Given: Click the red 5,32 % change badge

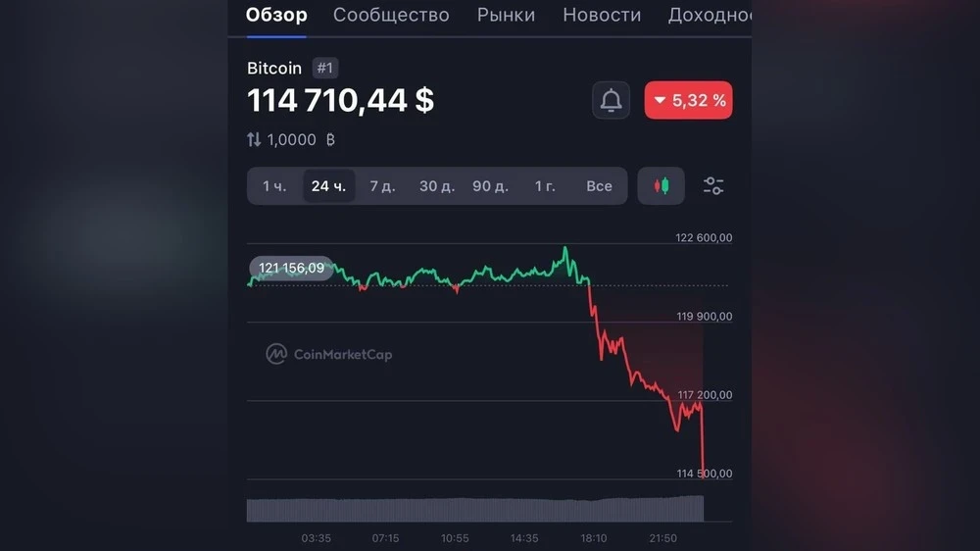Looking at the screenshot, I should coord(688,100).
